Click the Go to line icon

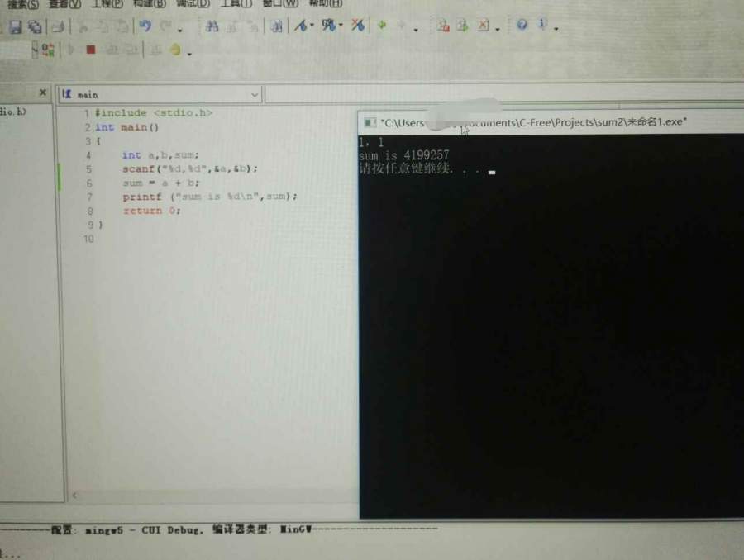pyautogui.click(x=275, y=26)
